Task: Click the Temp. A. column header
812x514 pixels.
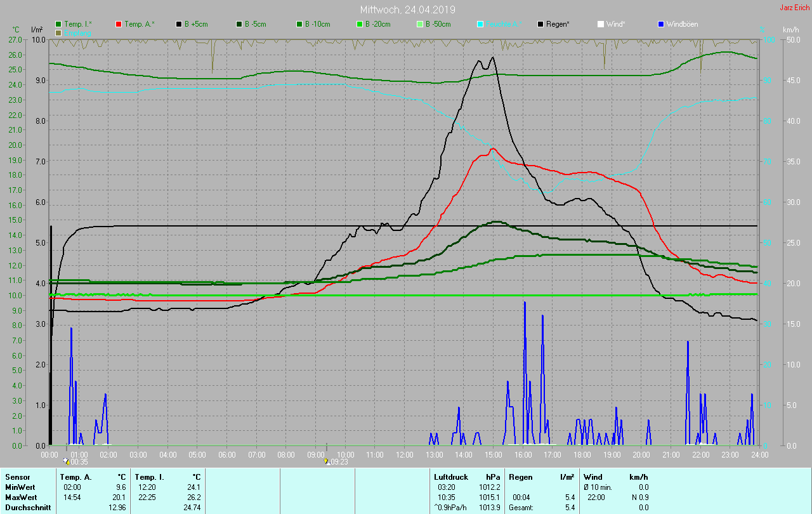Action: [x=75, y=477]
